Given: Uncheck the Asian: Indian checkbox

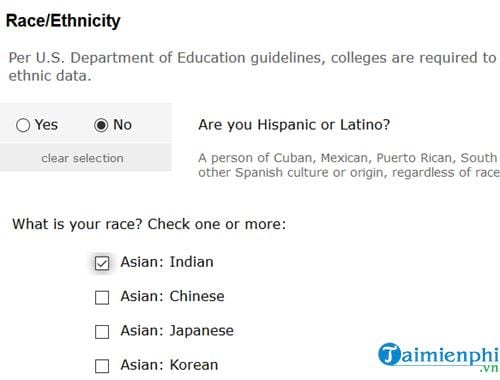Looking at the screenshot, I should pos(102,263).
